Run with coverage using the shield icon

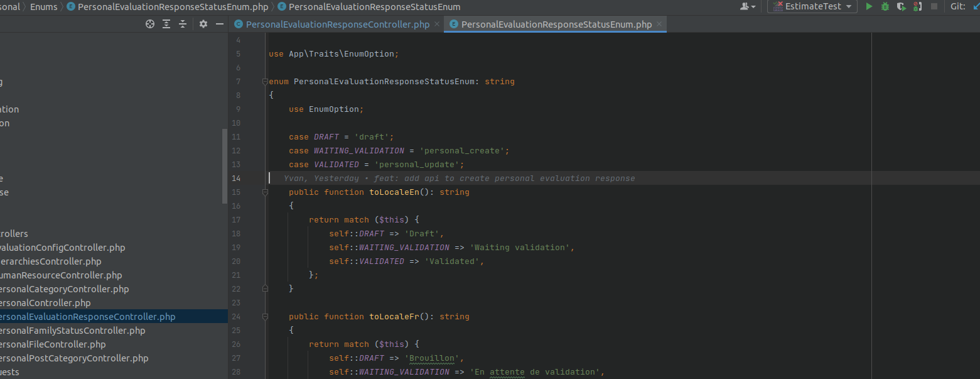tap(902, 6)
